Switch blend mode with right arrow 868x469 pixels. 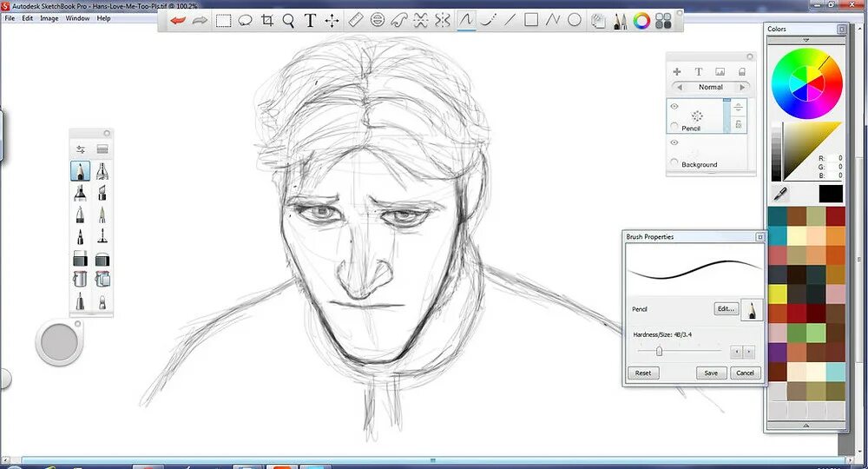coord(742,87)
